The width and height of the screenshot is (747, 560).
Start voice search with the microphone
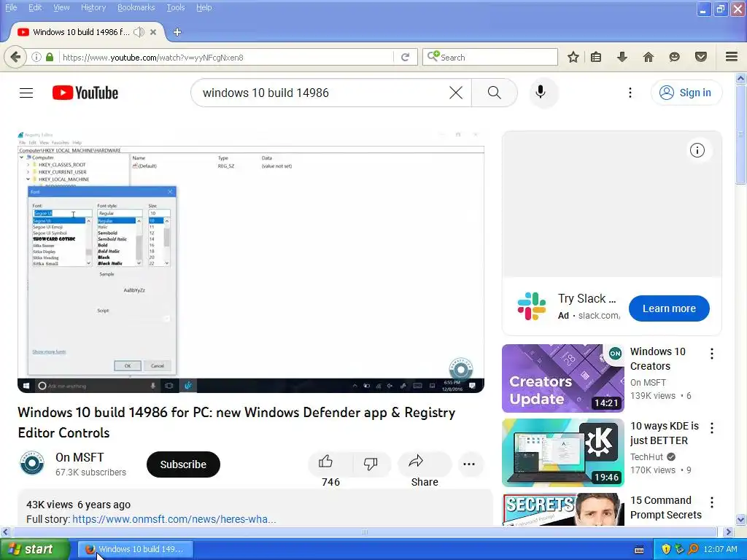541,92
